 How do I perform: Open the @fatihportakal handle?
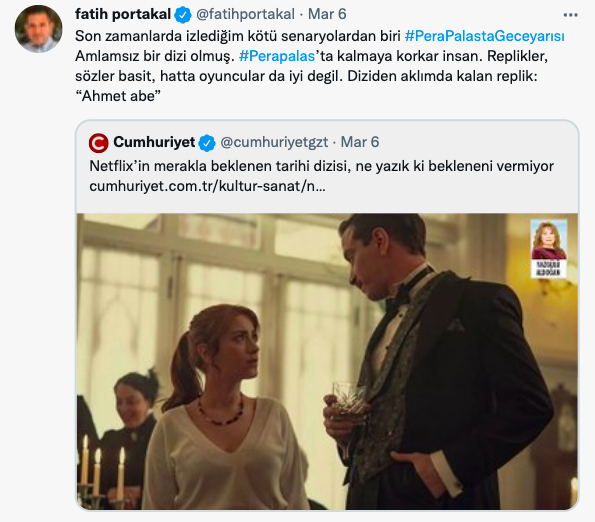point(245,14)
